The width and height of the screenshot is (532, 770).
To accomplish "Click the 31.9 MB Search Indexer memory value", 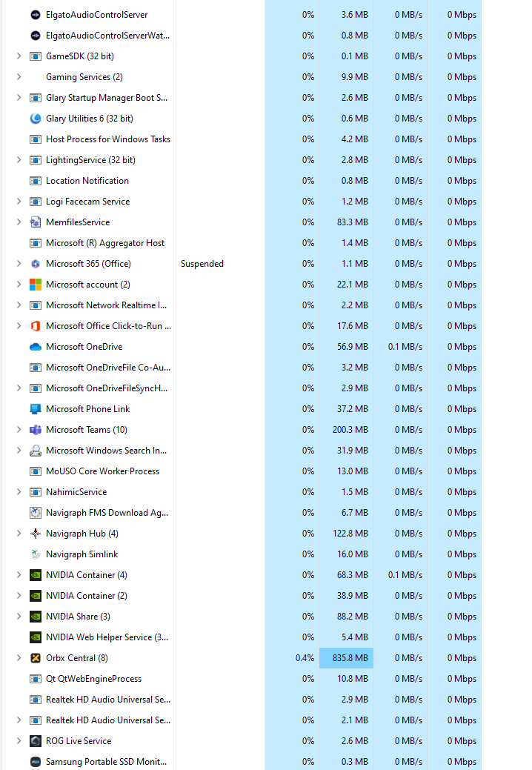I will click(353, 451).
